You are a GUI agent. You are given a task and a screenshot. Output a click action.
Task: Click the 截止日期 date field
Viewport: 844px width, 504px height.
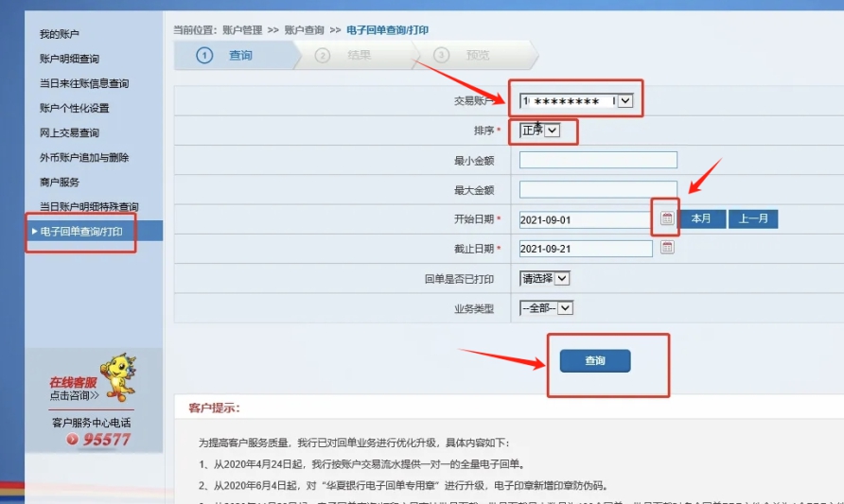[586, 249]
